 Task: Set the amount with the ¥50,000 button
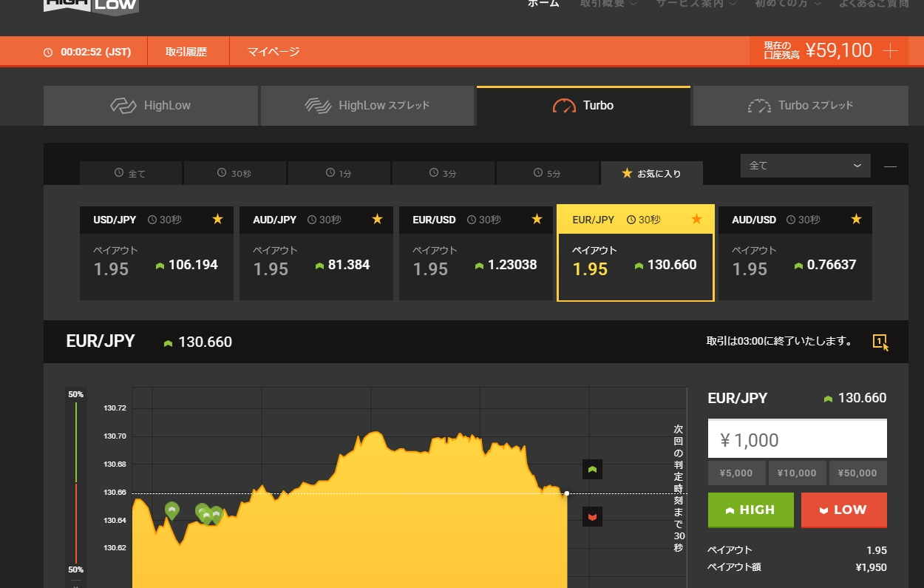858,473
